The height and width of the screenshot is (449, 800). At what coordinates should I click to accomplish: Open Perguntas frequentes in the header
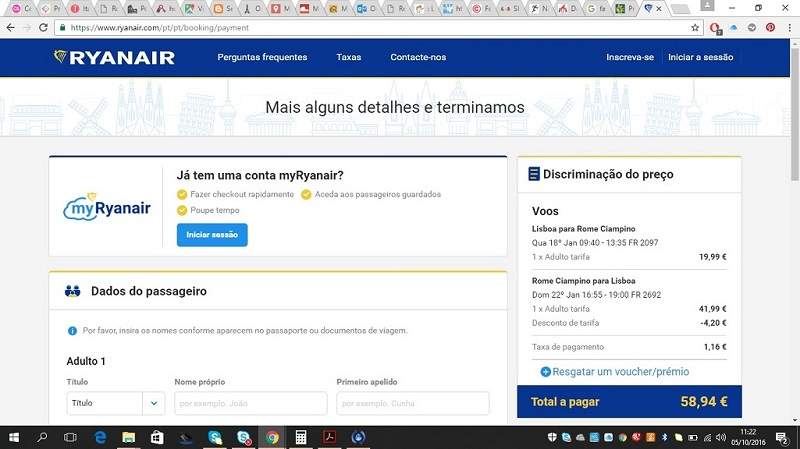[x=262, y=57]
